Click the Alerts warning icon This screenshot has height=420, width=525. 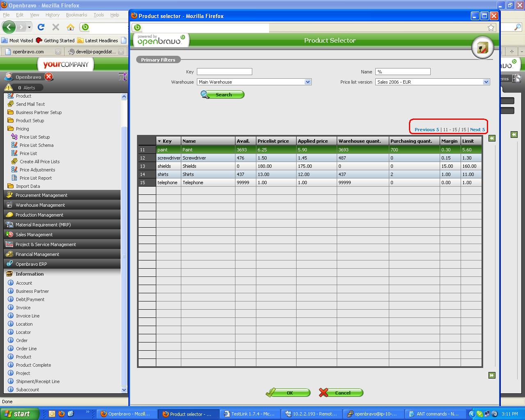point(9,87)
